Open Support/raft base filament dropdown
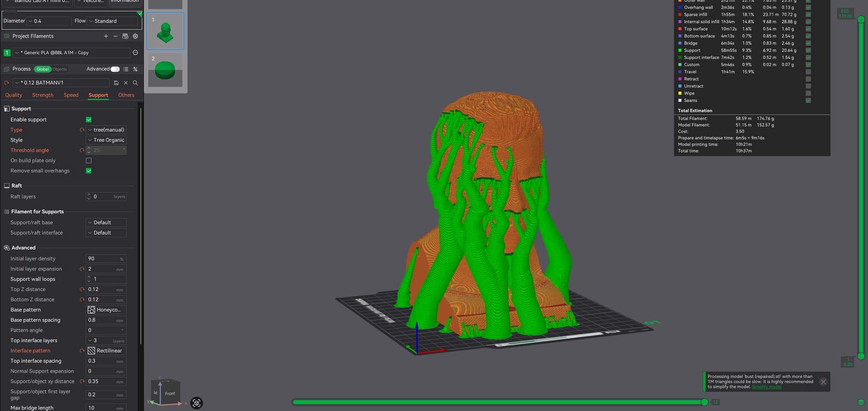The width and height of the screenshot is (868, 411). click(x=106, y=222)
